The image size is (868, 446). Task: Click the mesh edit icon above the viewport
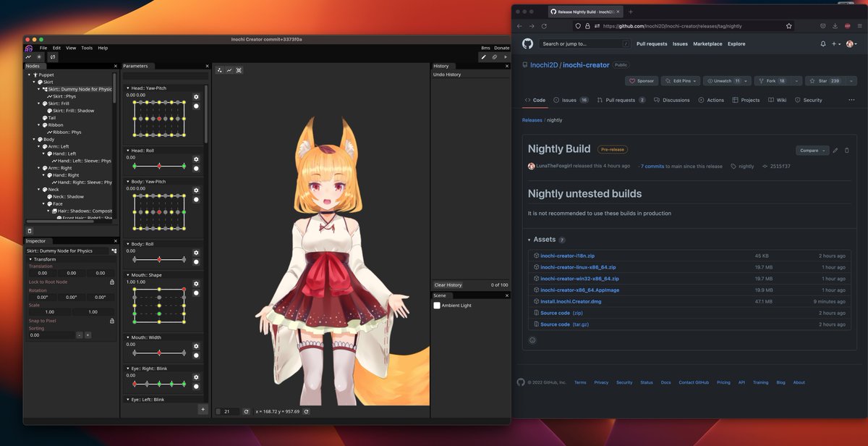(x=237, y=70)
